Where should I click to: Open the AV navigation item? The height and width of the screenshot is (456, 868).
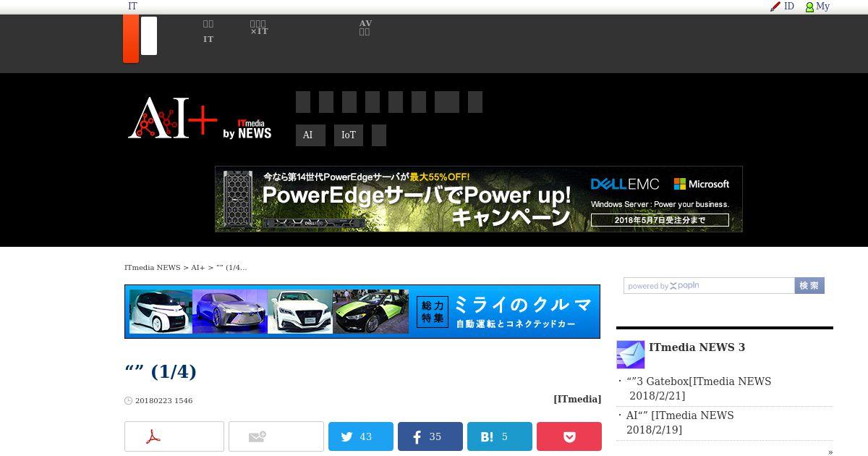(365, 28)
